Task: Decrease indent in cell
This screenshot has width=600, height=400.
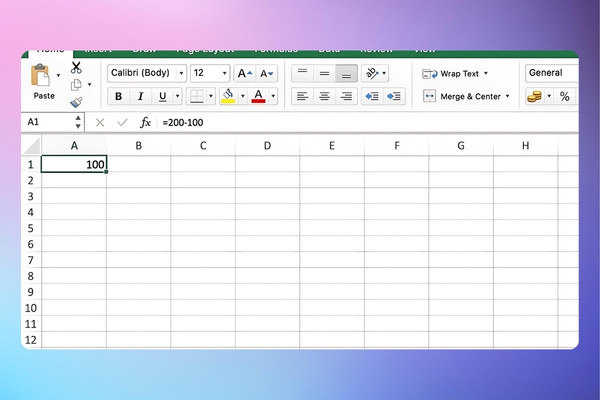Action: tap(372, 96)
